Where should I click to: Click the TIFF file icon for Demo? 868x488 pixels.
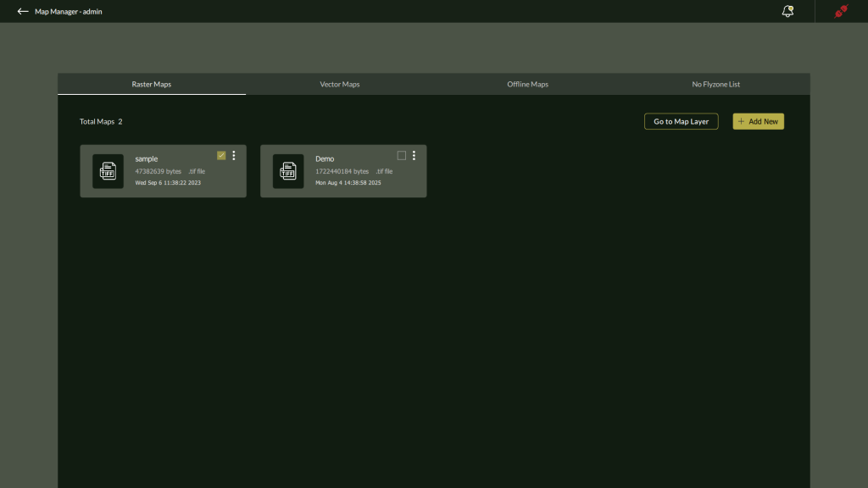tap(288, 171)
